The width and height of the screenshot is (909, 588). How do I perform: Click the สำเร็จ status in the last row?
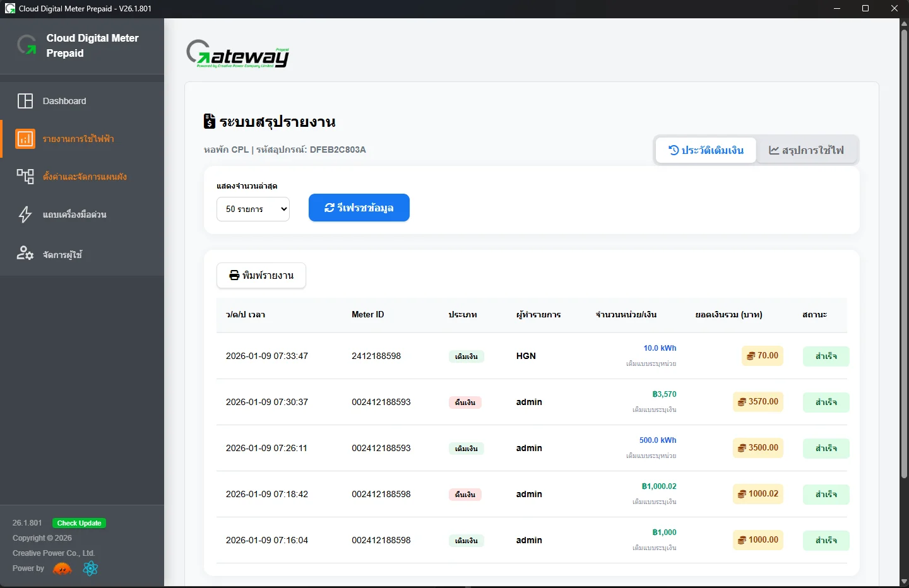[826, 541]
